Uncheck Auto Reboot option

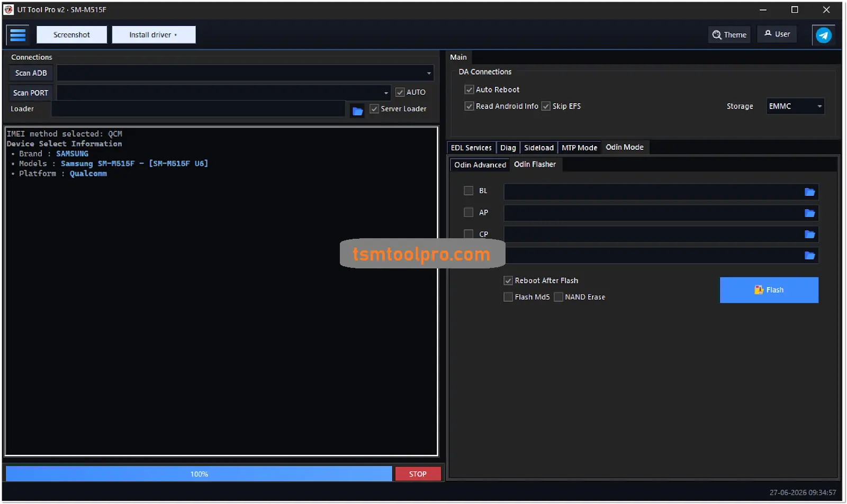coord(469,89)
